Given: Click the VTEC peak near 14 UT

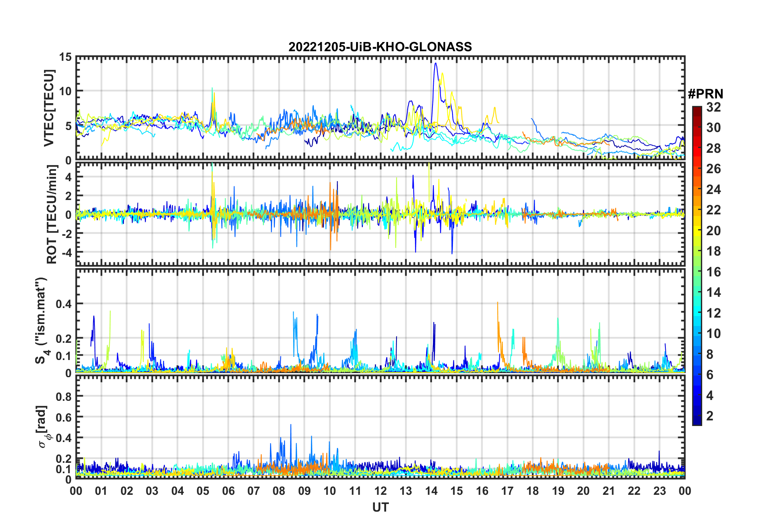Looking at the screenshot, I should (436, 64).
